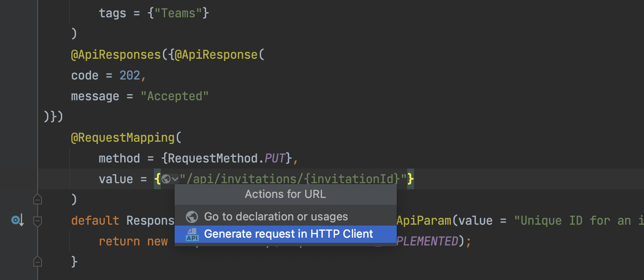
Task: Click the 'code' attribute name
Action: click(x=85, y=75)
